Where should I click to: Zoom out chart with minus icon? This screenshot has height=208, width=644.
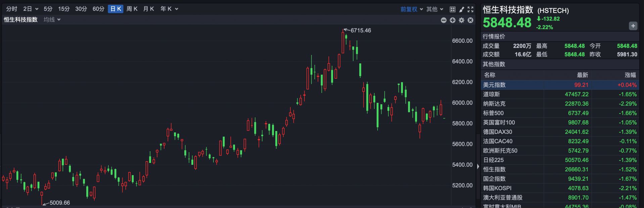pyautogui.click(x=444, y=20)
